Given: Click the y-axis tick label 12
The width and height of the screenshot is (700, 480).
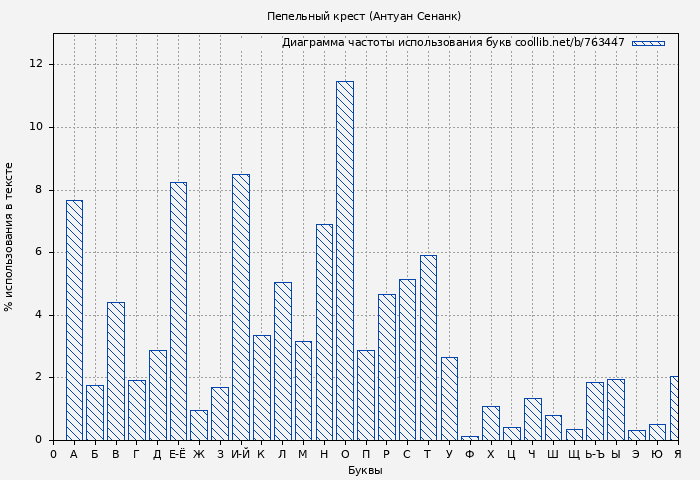Looking at the screenshot, I should (37, 64).
